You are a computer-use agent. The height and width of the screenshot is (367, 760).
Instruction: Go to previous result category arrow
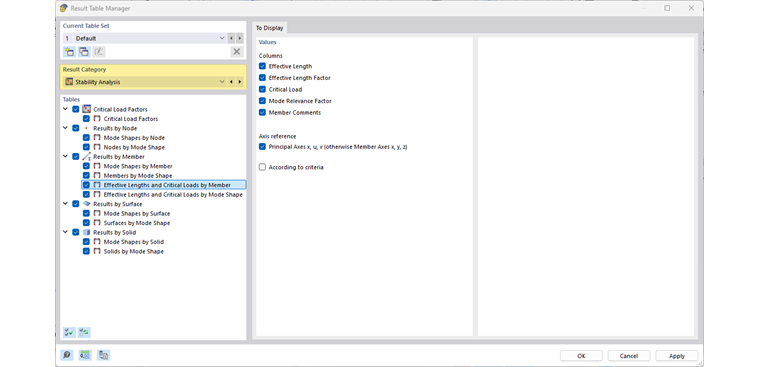tap(231, 82)
